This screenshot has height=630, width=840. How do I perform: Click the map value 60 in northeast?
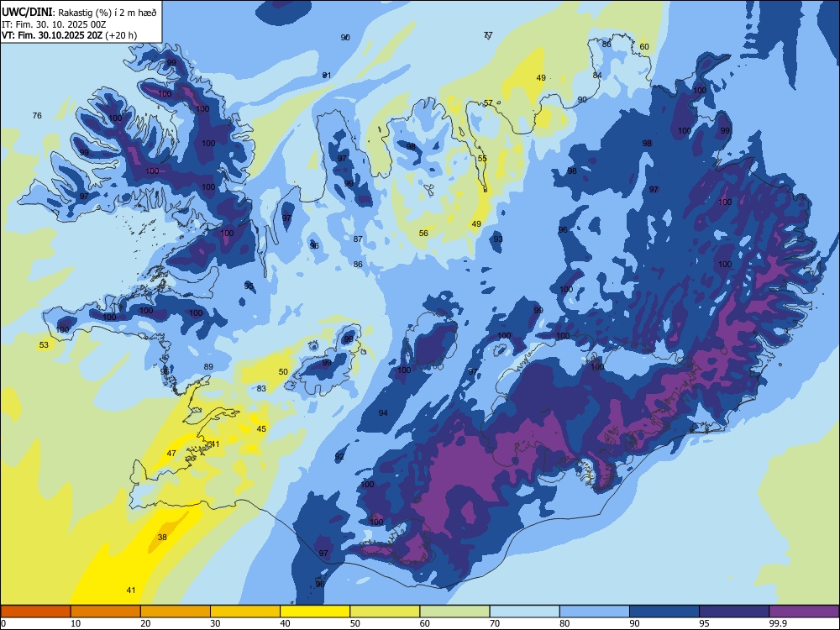pos(644,46)
